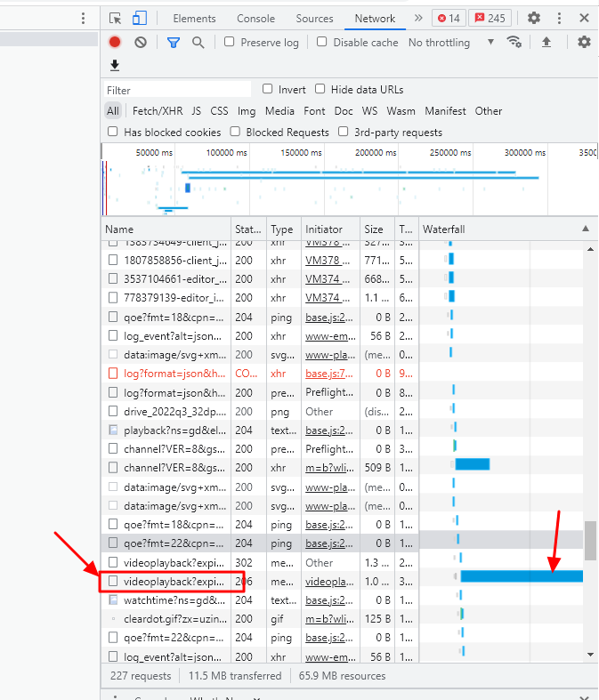
Task: Activate the inspect element picker icon
Action: pyautogui.click(x=115, y=19)
